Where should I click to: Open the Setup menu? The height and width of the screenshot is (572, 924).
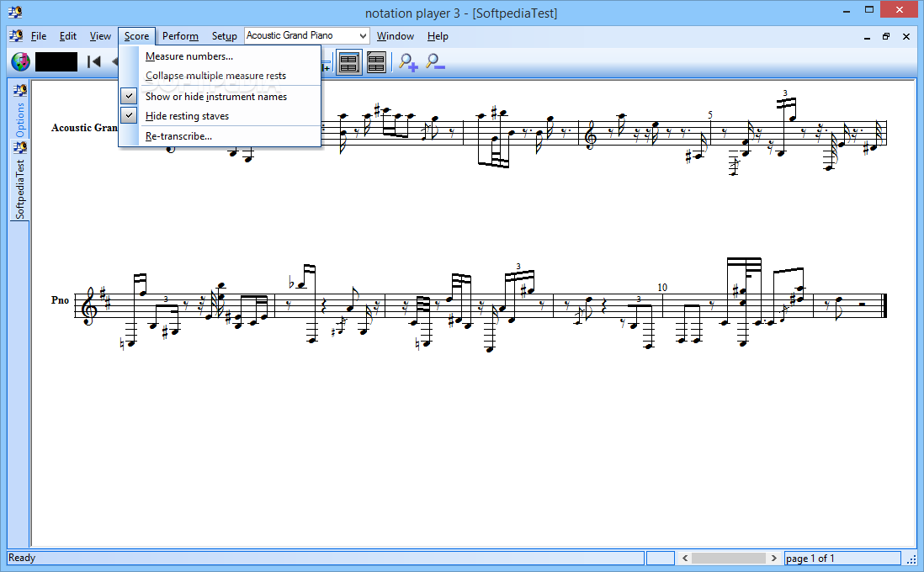pyautogui.click(x=225, y=36)
